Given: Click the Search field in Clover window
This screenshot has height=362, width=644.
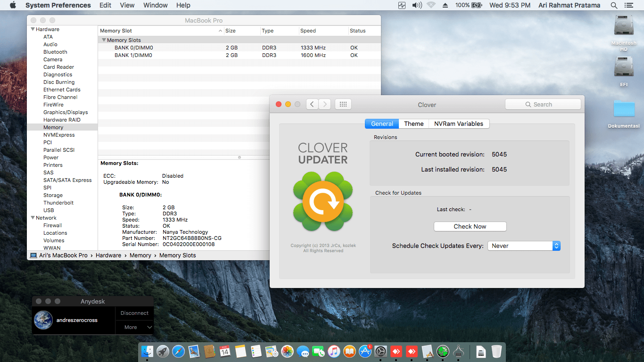Looking at the screenshot, I should coord(543,104).
